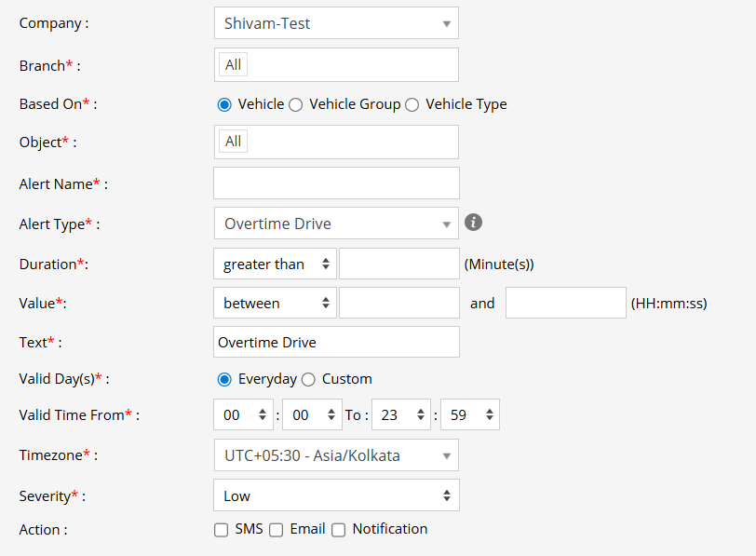Open the Value 'between' operator dropdown
Viewport: 756px width, 556px height.
[x=275, y=303]
